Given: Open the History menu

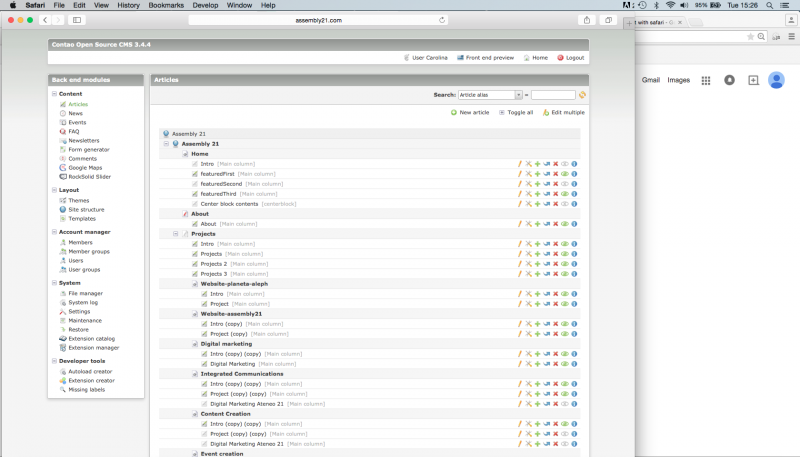Looking at the screenshot, I should coord(129,5).
